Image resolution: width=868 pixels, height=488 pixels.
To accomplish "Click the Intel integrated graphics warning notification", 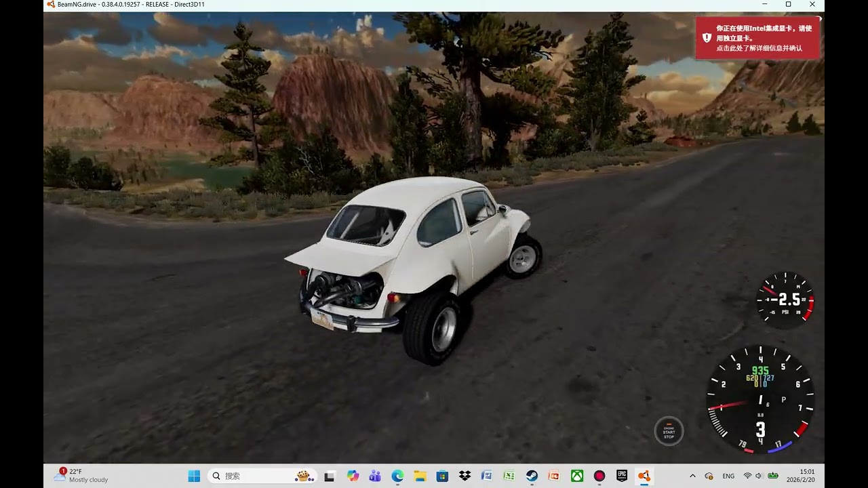I will (x=758, y=38).
